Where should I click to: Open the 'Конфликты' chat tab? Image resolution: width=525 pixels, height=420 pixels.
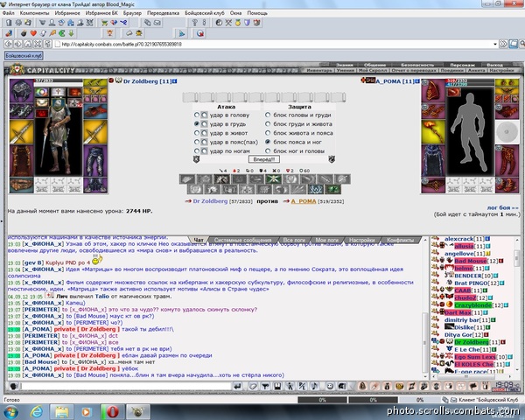tap(400, 240)
